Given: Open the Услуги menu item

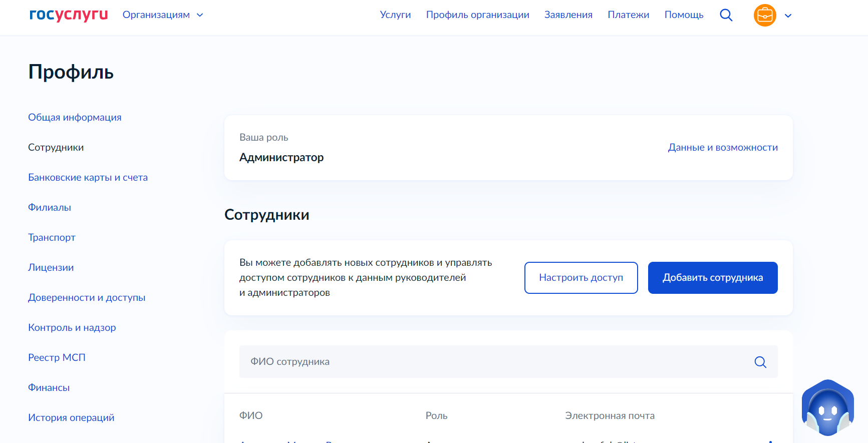Looking at the screenshot, I should click(x=395, y=15).
